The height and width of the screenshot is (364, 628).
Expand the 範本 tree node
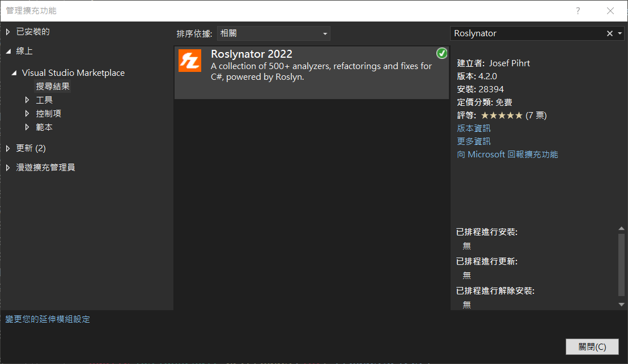(x=27, y=127)
